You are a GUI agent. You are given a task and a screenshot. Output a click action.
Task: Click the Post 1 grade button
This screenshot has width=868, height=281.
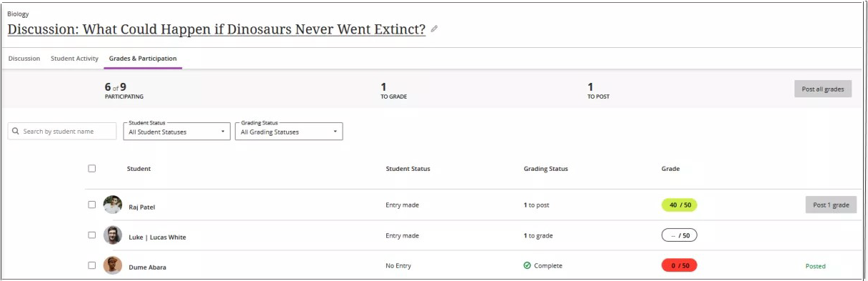point(831,204)
